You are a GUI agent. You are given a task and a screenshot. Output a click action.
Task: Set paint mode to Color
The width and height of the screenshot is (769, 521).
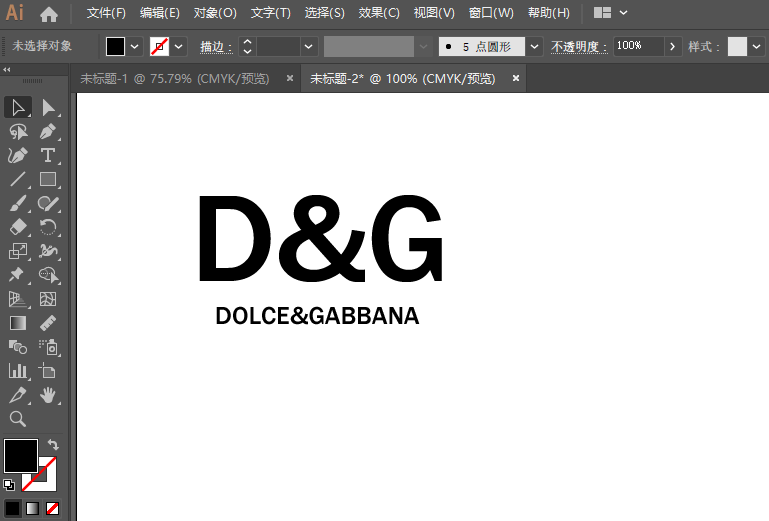tap(13, 508)
